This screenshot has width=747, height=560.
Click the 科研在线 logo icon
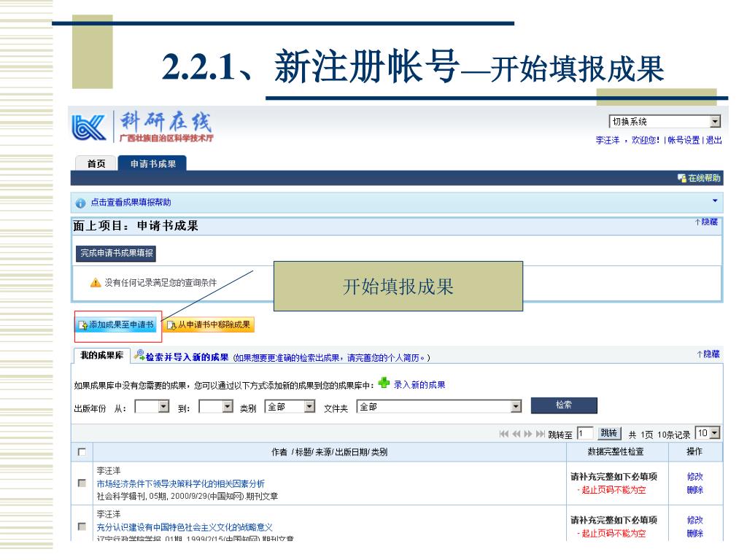91,127
